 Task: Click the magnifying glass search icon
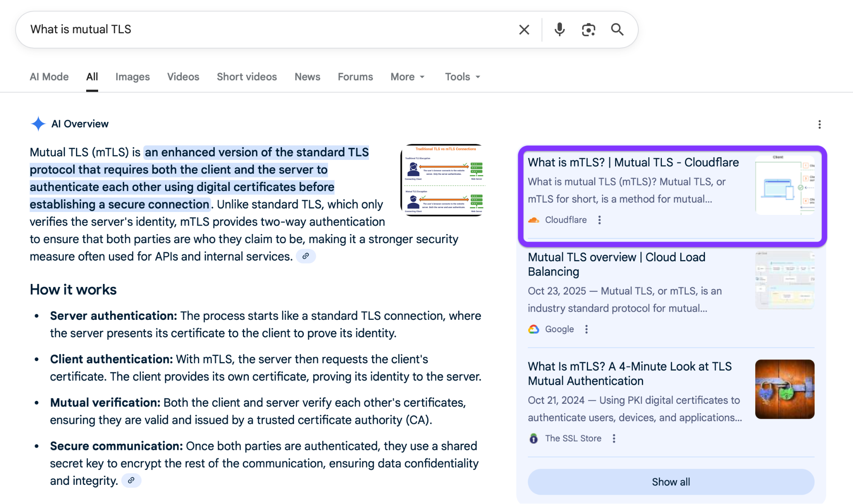point(617,29)
